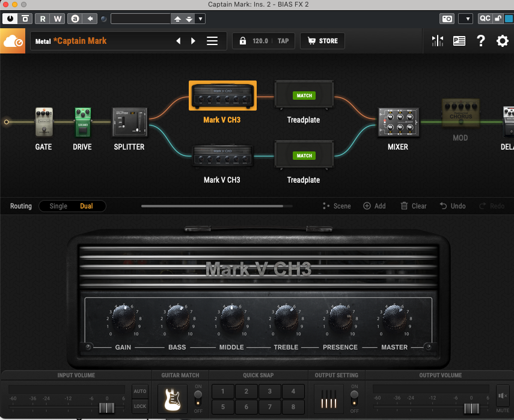Image resolution: width=514 pixels, height=420 pixels.
Task: Enable LOCK input volume
Action: pyautogui.click(x=140, y=406)
